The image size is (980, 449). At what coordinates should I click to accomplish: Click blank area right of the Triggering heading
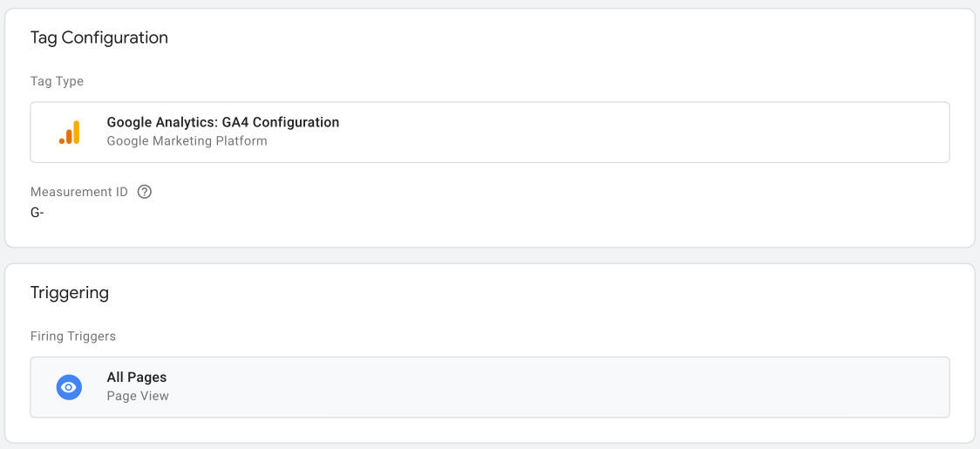[x=523, y=293]
